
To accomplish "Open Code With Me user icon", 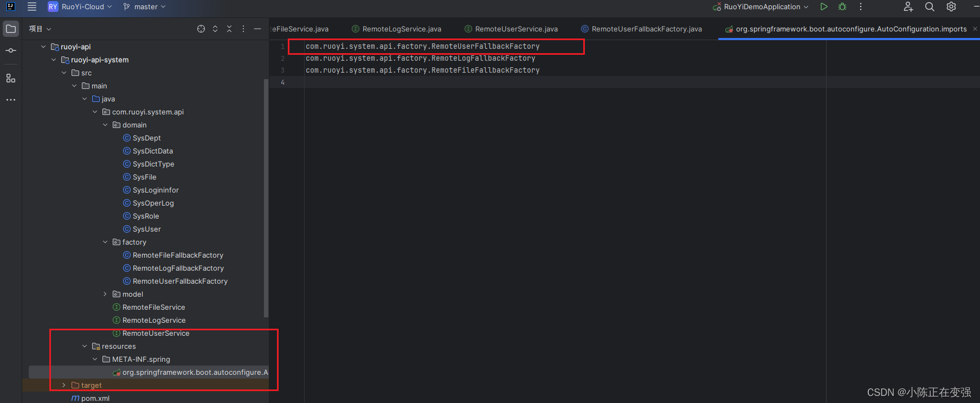I will [908, 7].
